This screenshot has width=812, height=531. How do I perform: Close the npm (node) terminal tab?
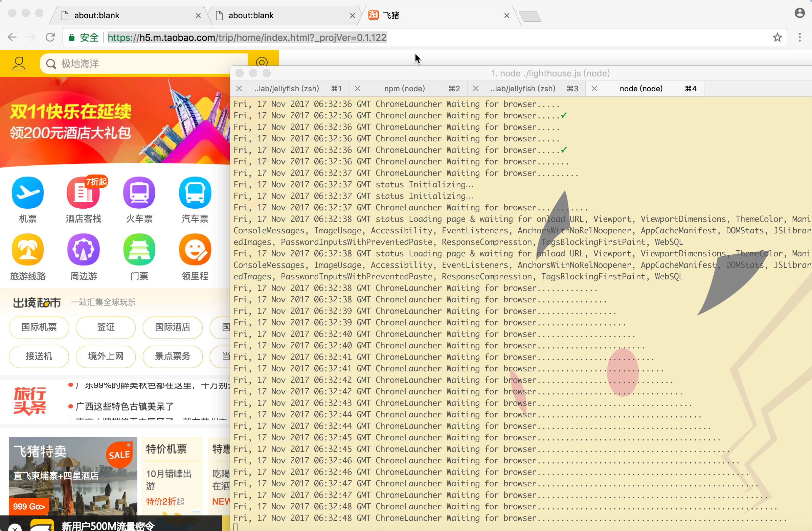point(358,89)
